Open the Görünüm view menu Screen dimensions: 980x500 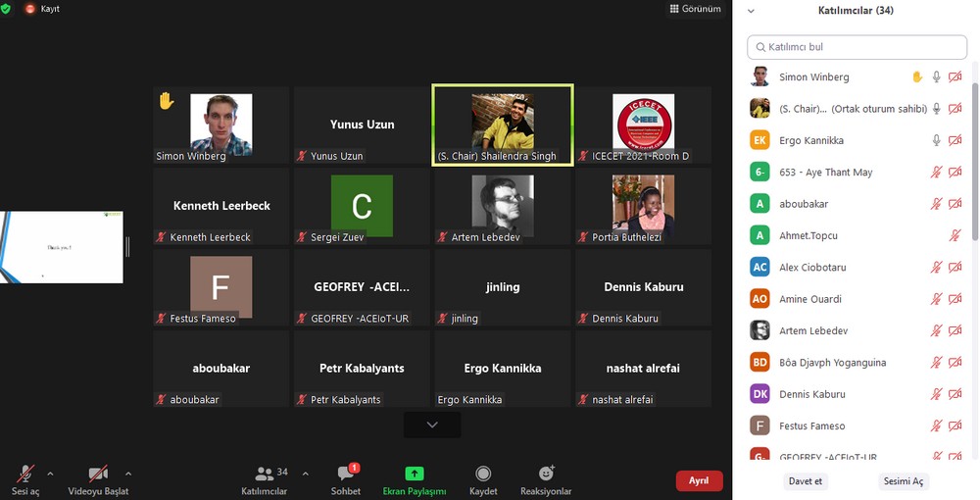tap(695, 9)
